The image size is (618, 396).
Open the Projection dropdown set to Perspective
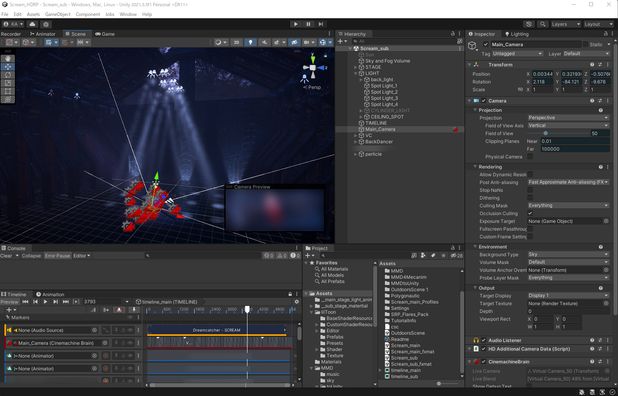568,118
